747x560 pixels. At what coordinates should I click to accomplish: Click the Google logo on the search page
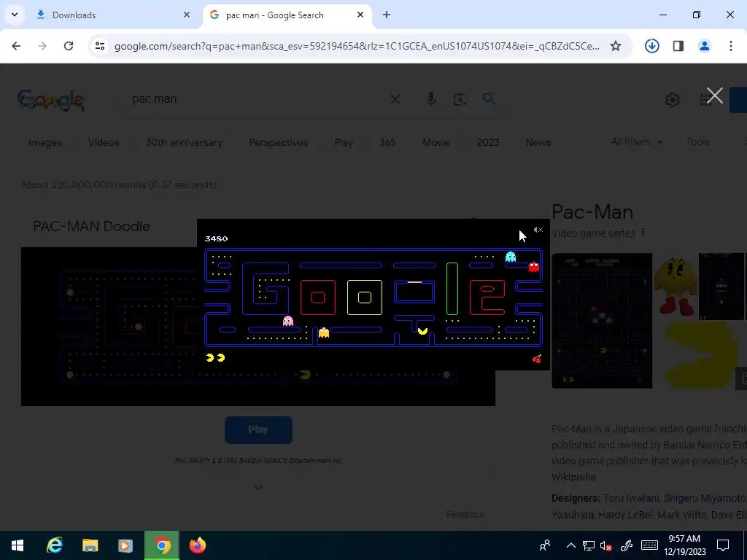pos(51,99)
